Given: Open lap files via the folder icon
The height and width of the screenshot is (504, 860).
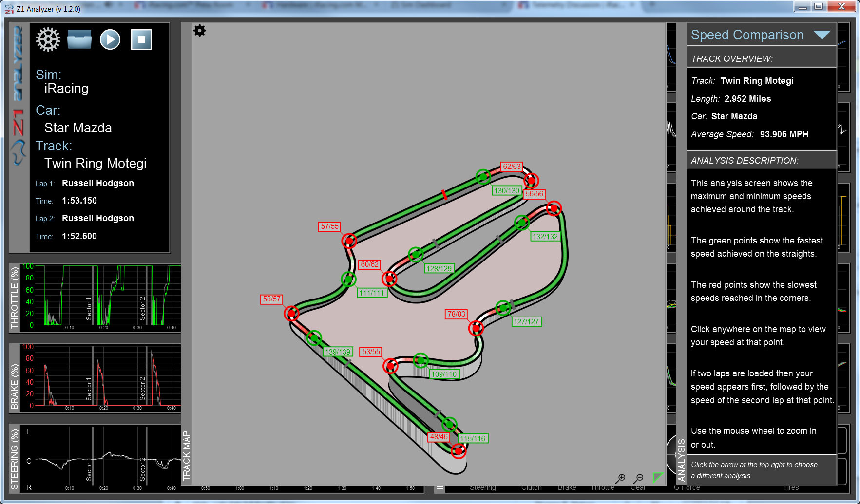Looking at the screenshot, I should tap(79, 39).
